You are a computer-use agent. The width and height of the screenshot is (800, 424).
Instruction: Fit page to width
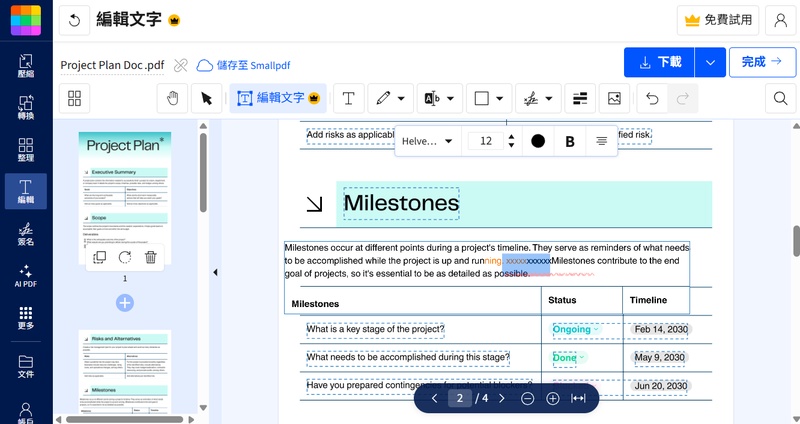coord(578,398)
